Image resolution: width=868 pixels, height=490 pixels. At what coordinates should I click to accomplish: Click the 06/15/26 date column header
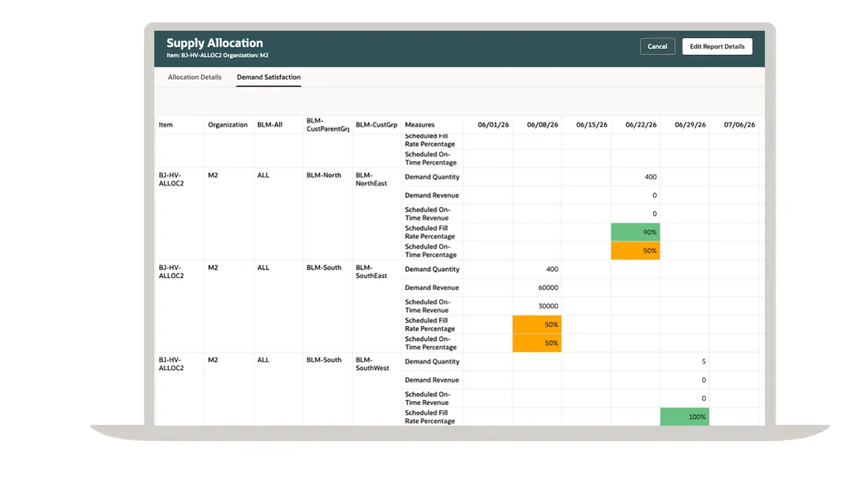[x=592, y=125]
